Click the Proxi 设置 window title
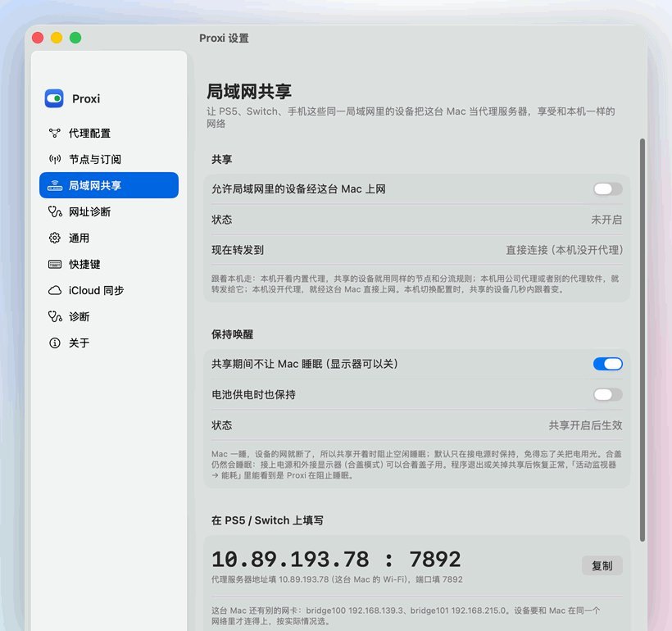This screenshot has height=631, width=672. [225, 39]
